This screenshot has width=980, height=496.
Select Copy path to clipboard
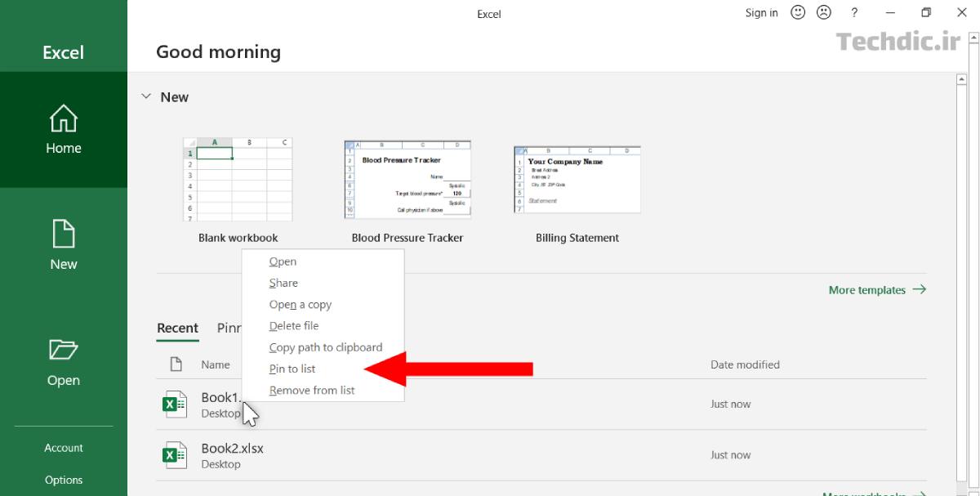323,346
